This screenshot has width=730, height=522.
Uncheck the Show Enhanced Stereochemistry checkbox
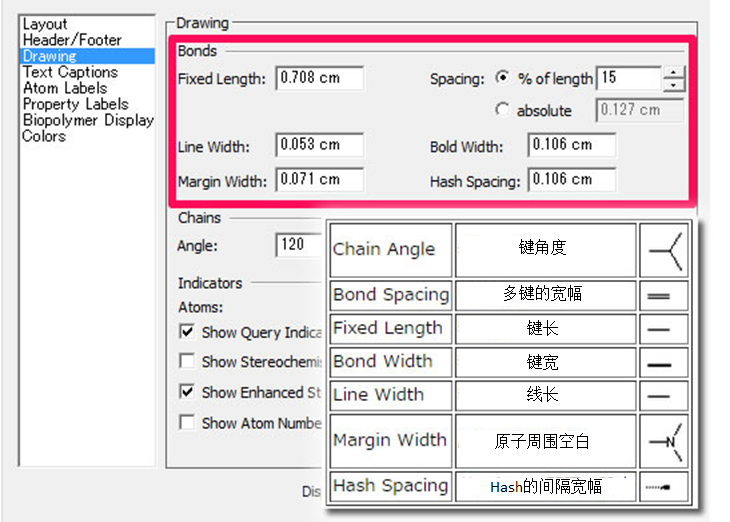click(x=187, y=392)
